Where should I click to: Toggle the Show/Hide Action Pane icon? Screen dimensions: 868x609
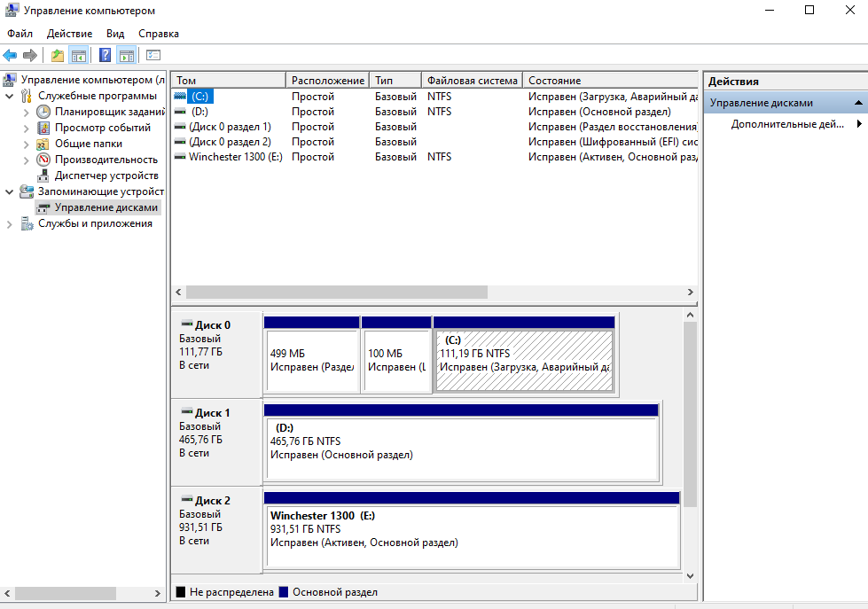pyautogui.click(x=127, y=55)
